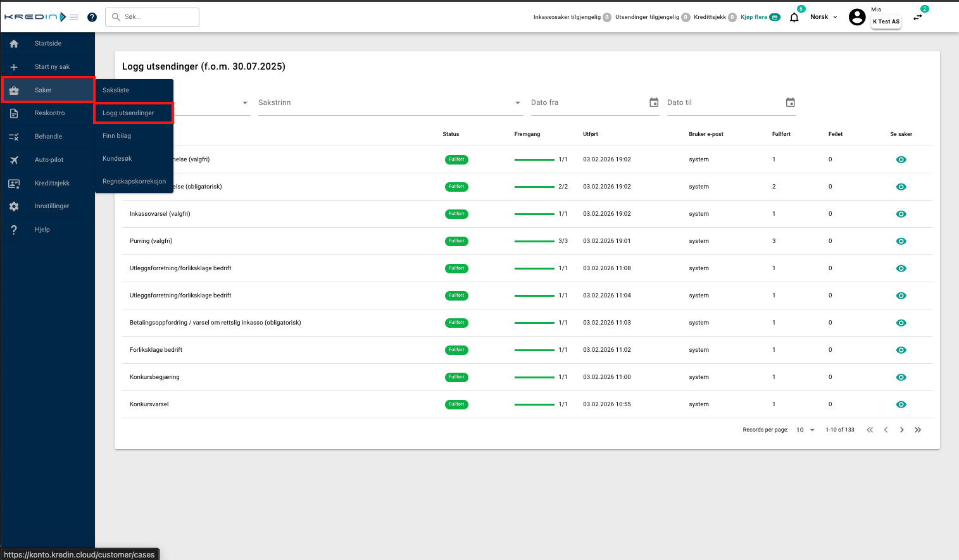Jump to last page of results
The image size is (959, 560).
(918, 430)
